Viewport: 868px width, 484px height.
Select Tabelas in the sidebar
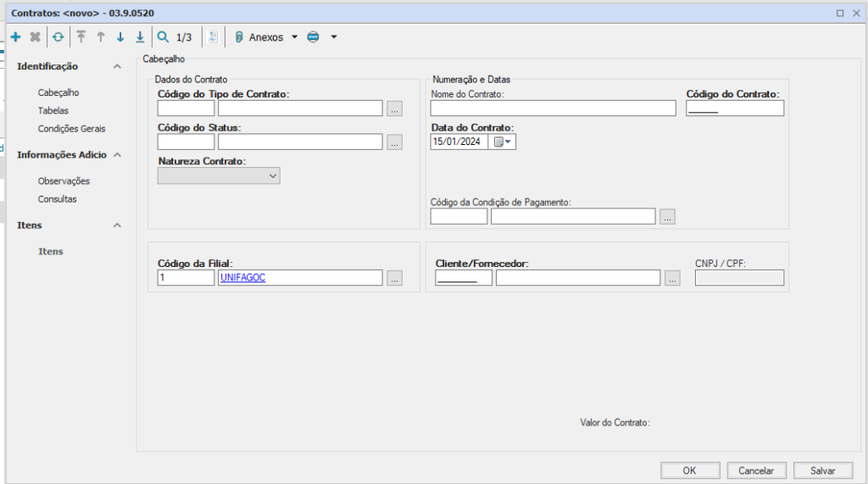tap(53, 110)
